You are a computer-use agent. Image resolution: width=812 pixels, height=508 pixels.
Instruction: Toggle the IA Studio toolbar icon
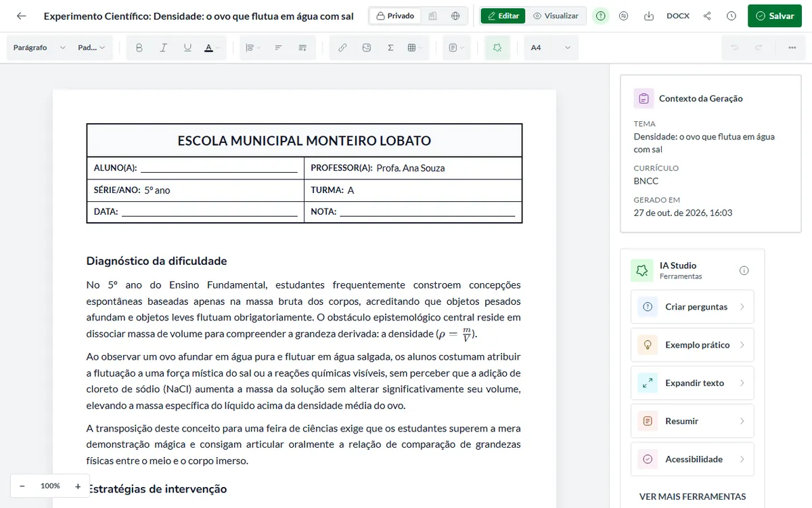tap(497, 47)
